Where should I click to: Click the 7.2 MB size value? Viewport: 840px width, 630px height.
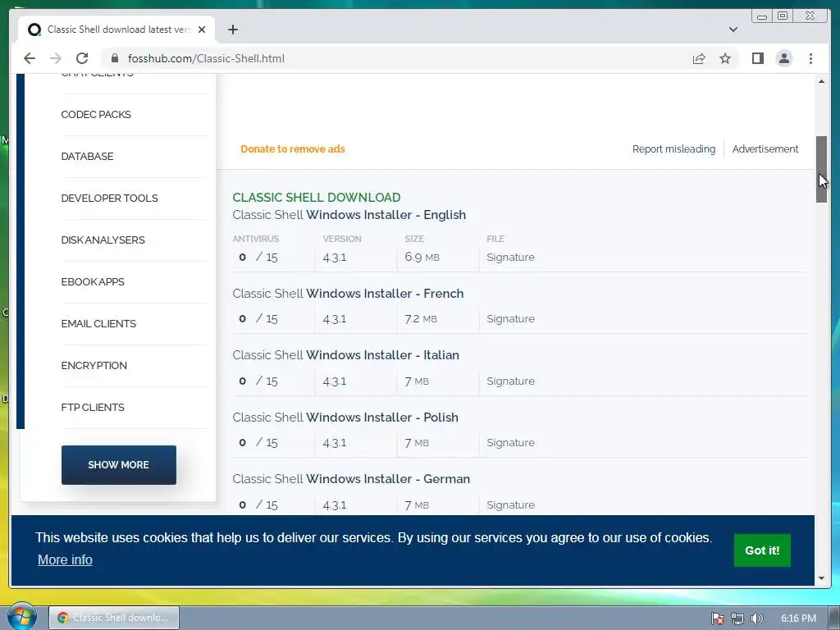(421, 319)
